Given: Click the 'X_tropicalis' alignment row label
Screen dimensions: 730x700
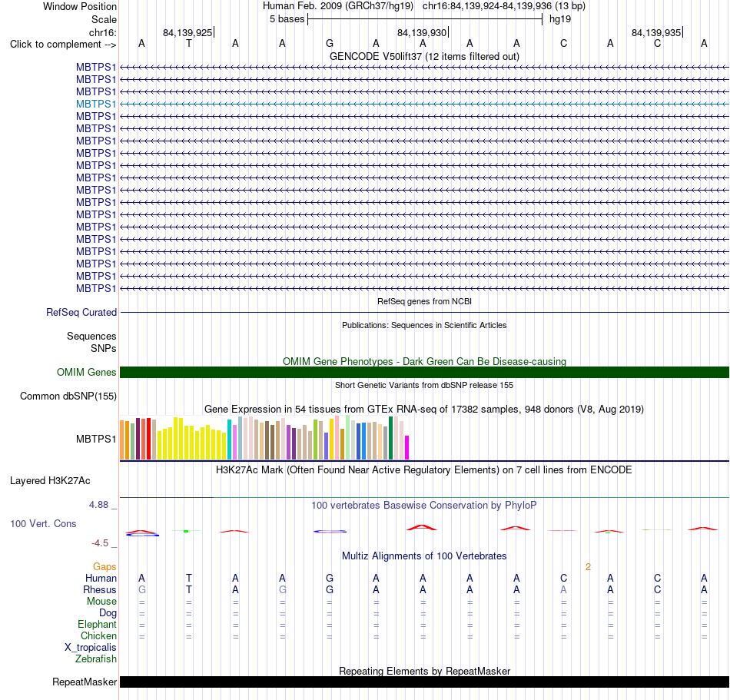Looking at the screenshot, I should click(x=91, y=648).
